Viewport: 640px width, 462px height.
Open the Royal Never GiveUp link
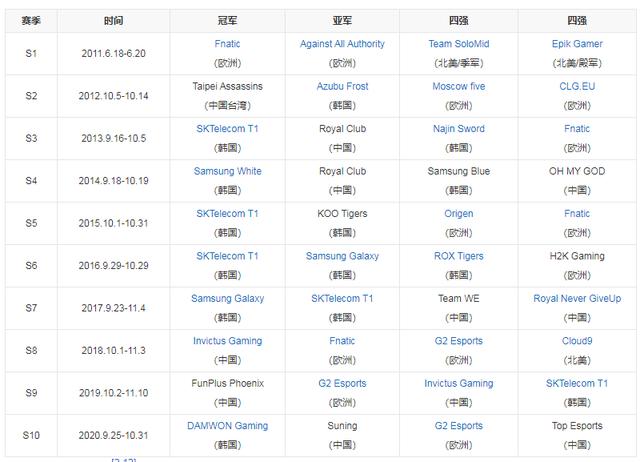(577, 298)
